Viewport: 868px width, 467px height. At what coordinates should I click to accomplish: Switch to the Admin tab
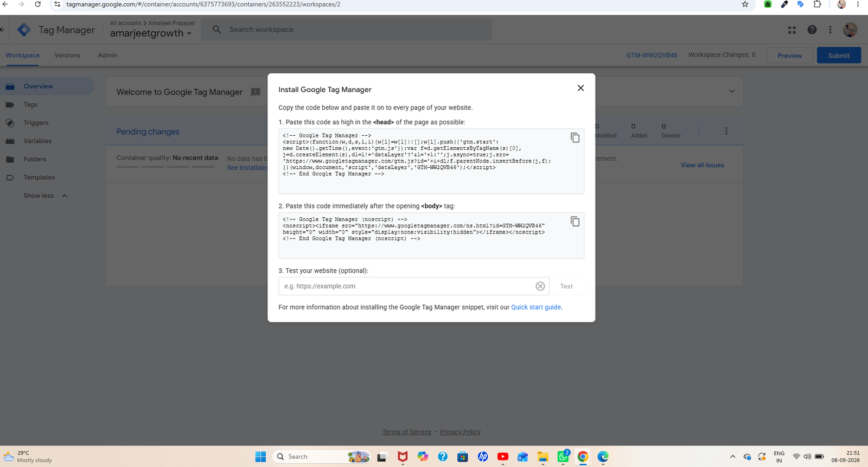(x=107, y=55)
